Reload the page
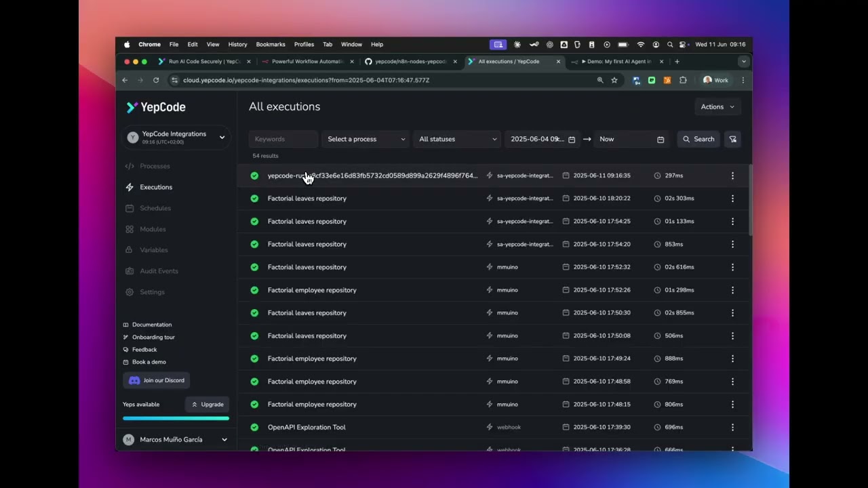Screen dimensions: 868x488 point(156,80)
